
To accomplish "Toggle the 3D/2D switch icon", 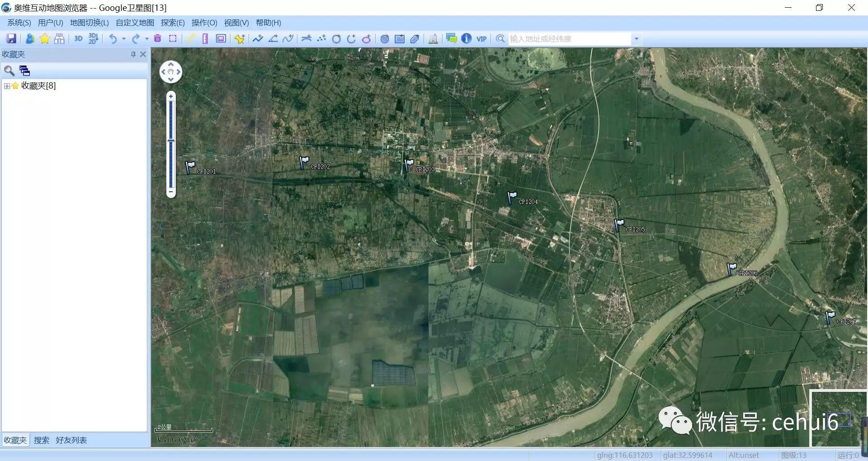I will [x=93, y=39].
